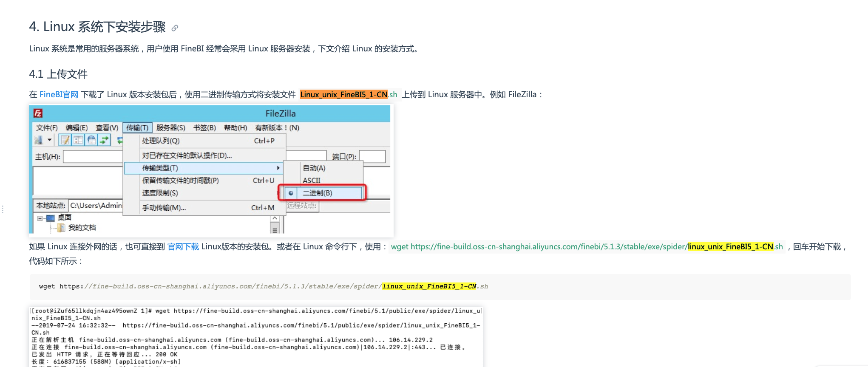The width and height of the screenshot is (868, 367).
Task: Click the '4. Linux 系统下安装步骤' heading
Action: tap(97, 27)
